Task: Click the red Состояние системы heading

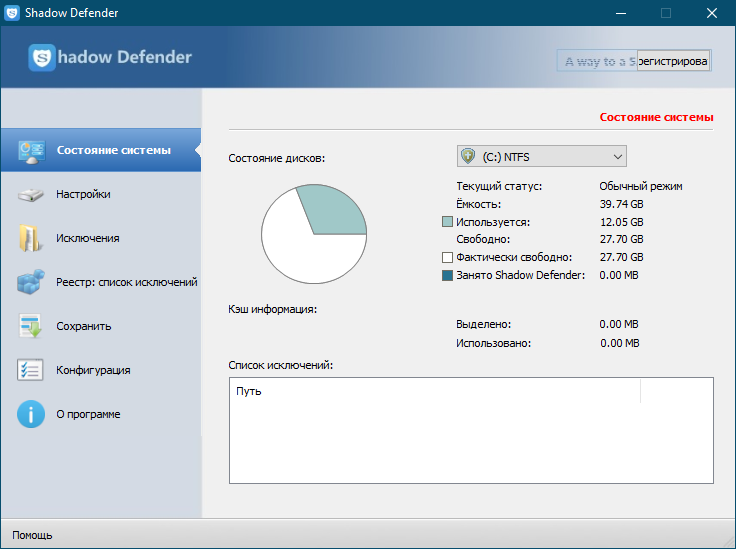Action: pyautogui.click(x=656, y=117)
